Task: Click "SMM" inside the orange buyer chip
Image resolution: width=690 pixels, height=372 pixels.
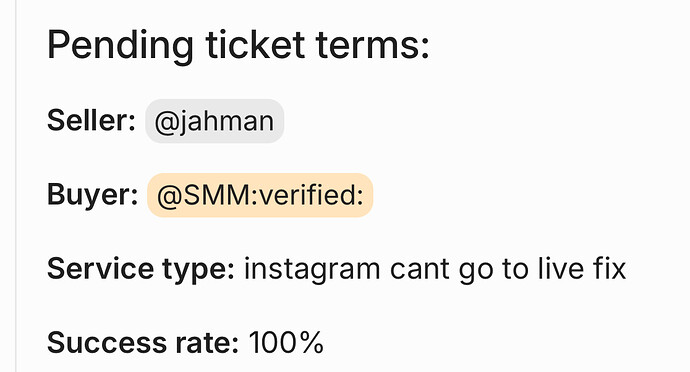Action: pyautogui.click(x=215, y=195)
